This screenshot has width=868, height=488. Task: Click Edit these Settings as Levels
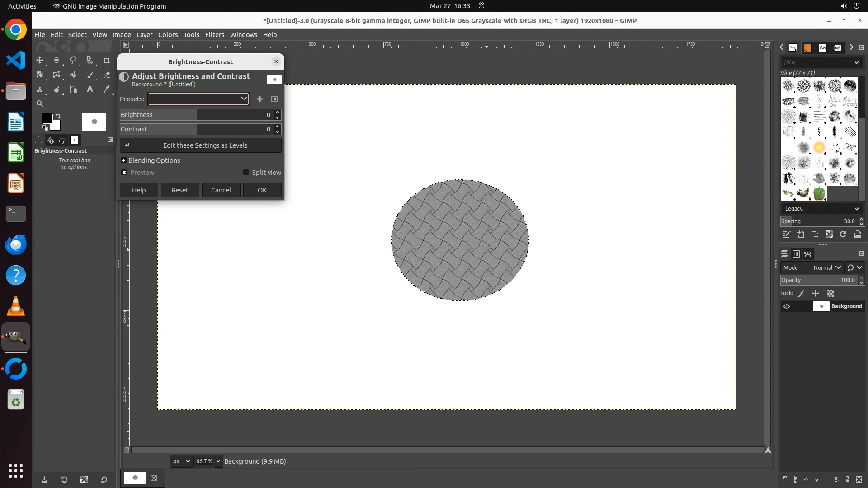pyautogui.click(x=201, y=145)
